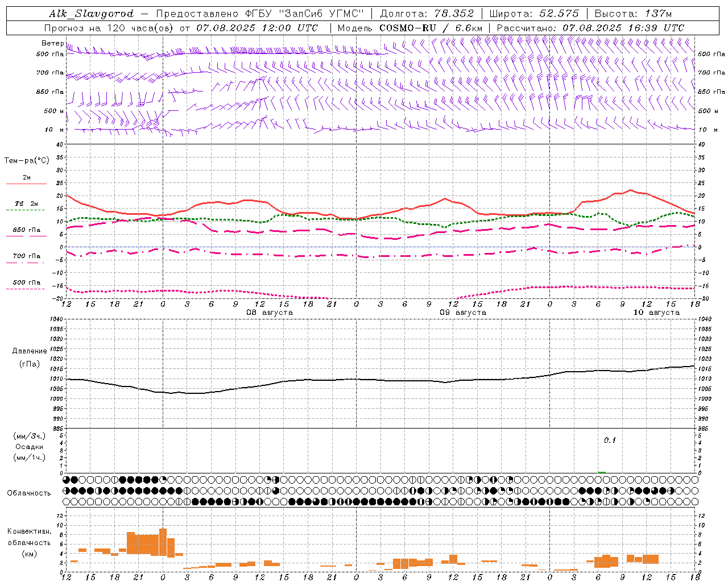Click the "Высота: 137м" header field
Viewport: 728px width, 582px height.
[x=633, y=14]
